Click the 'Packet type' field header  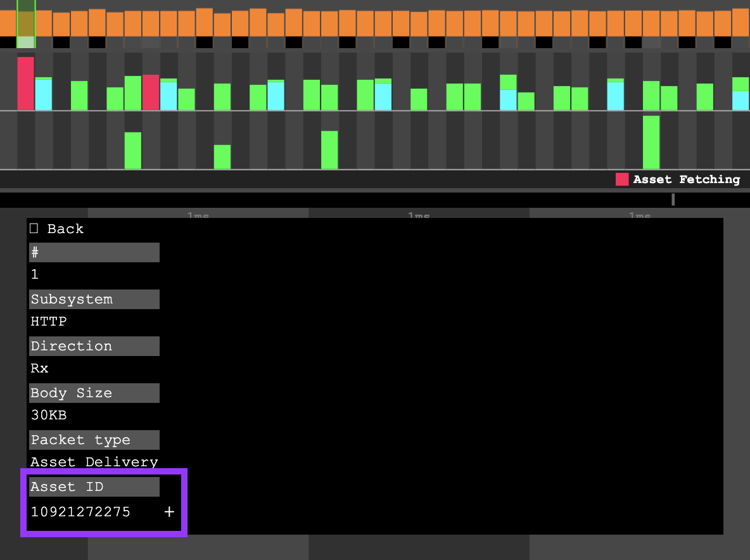[94, 440]
